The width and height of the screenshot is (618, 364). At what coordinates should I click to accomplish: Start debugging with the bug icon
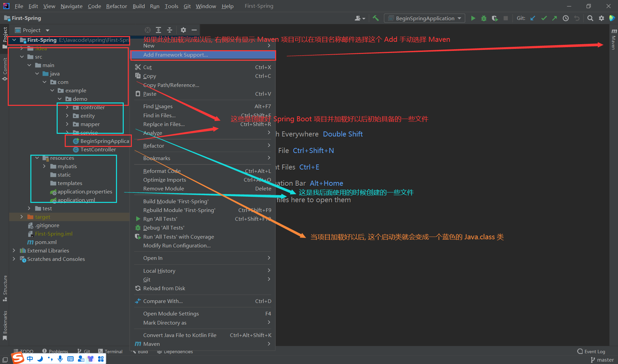point(484,18)
